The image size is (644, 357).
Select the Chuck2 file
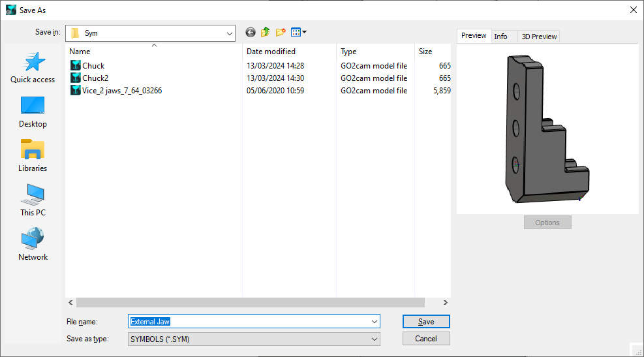[95, 78]
